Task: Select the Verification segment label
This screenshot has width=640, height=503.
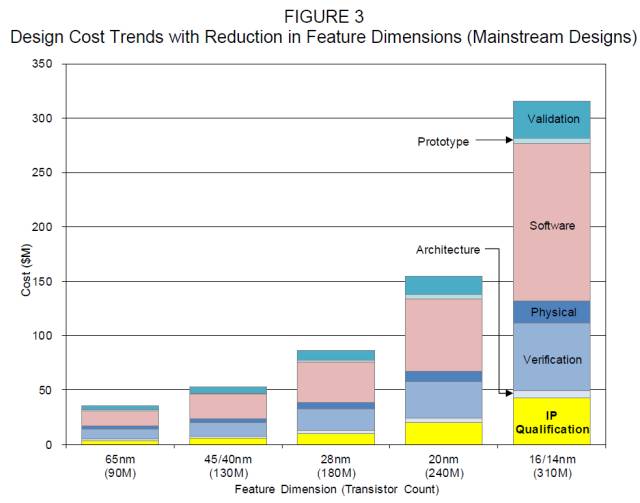Action: point(553,359)
